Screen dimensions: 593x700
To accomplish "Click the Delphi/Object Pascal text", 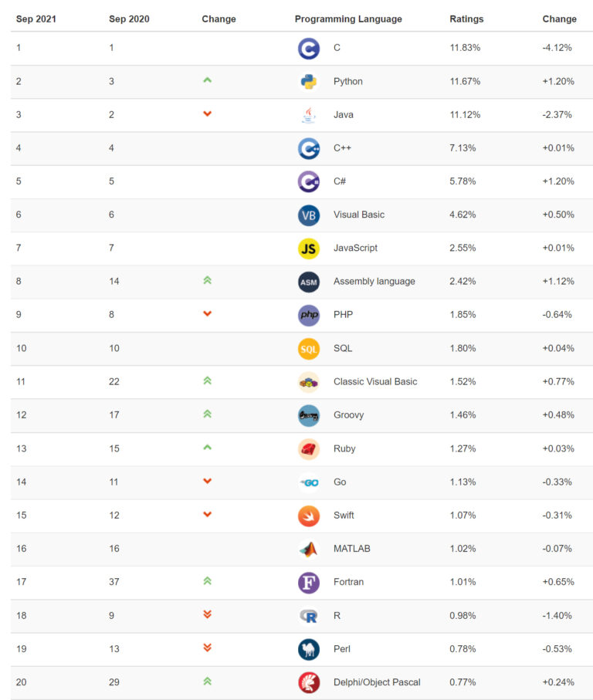I will pos(377,682).
